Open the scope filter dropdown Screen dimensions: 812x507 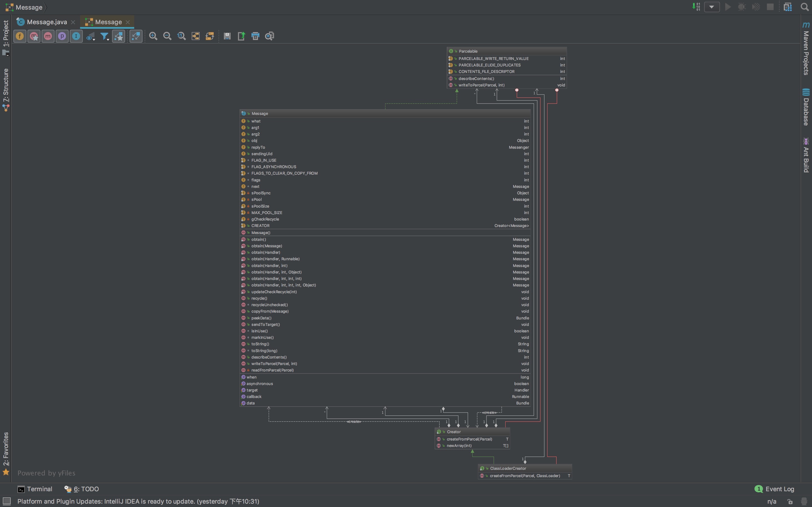[105, 36]
